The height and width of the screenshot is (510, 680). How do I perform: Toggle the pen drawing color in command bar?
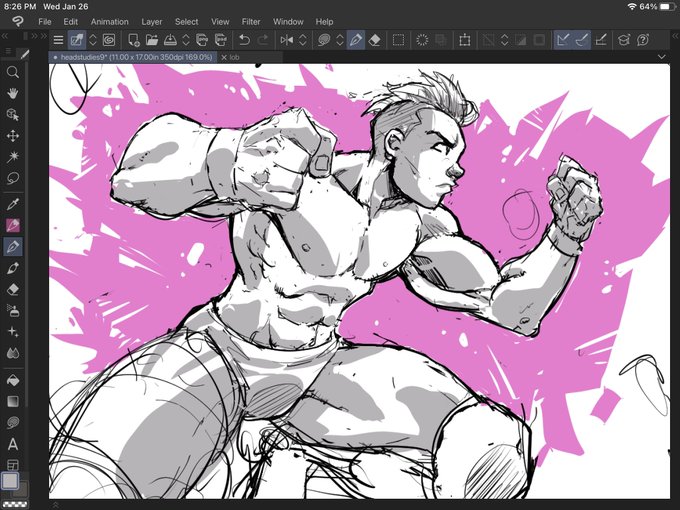356,40
